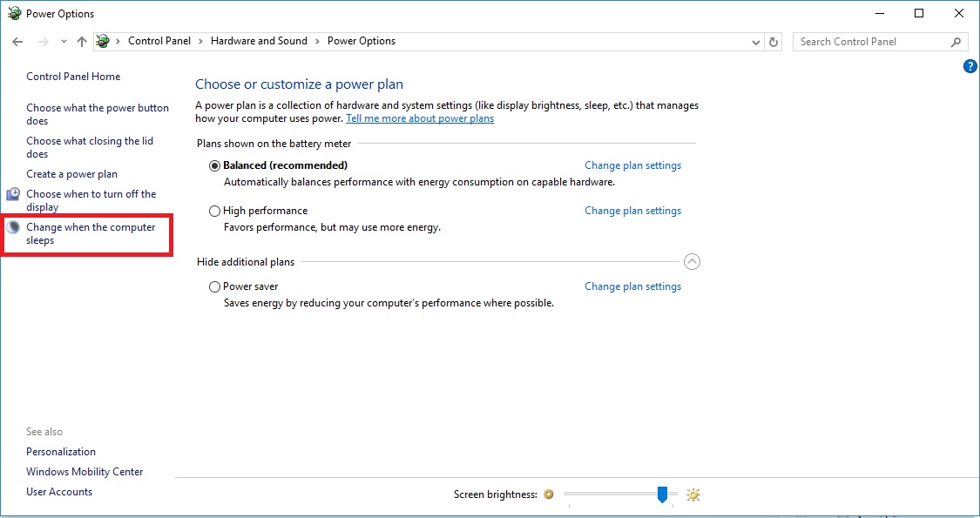Click the refresh button in address bar
Viewport: 980px width, 518px height.
click(x=774, y=42)
